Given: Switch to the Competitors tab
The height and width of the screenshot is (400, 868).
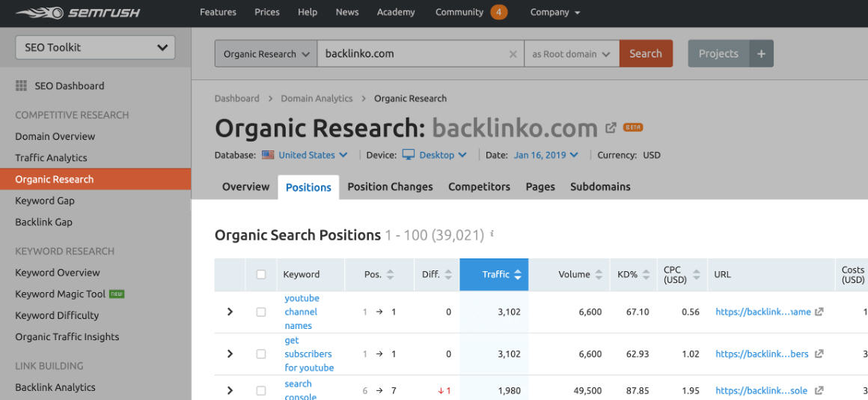Looking at the screenshot, I should [480, 187].
